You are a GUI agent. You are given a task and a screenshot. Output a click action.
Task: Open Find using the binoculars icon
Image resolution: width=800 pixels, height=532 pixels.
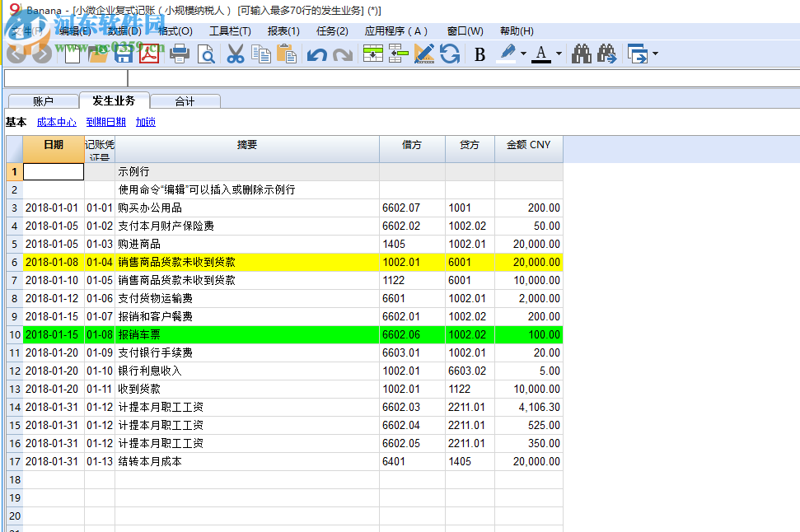[582, 54]
